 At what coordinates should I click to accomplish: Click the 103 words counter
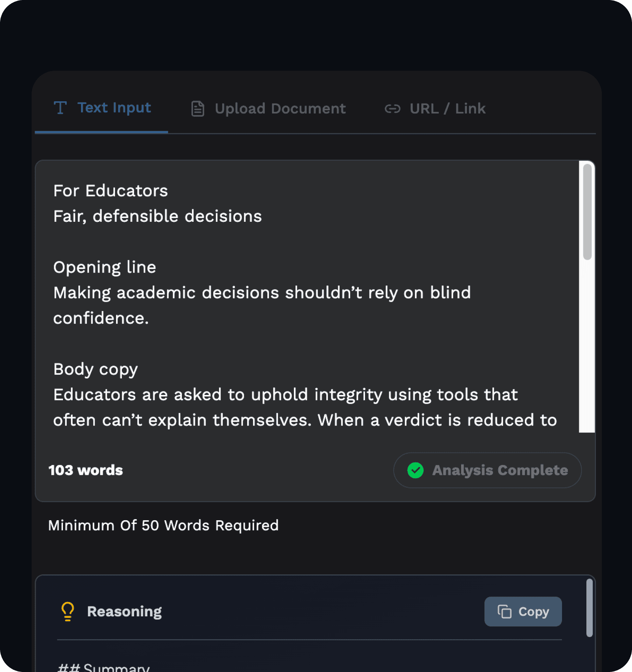(85, 470)
